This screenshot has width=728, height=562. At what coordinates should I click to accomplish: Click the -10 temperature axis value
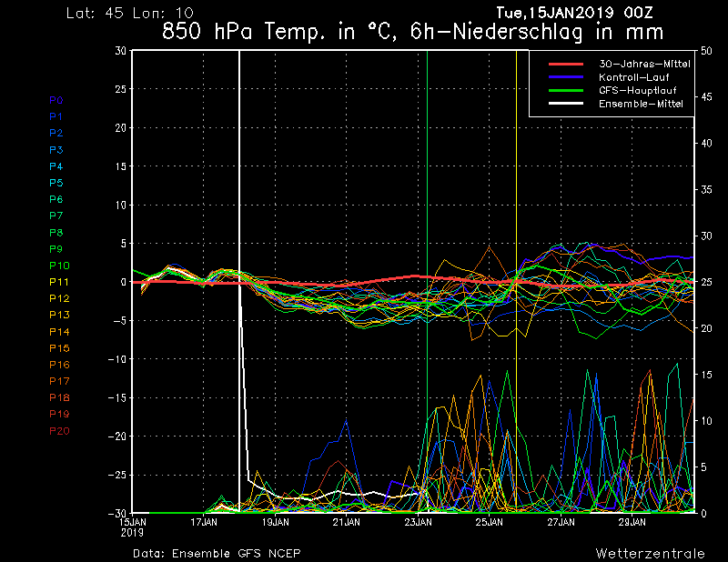click(x=117, y=359)
